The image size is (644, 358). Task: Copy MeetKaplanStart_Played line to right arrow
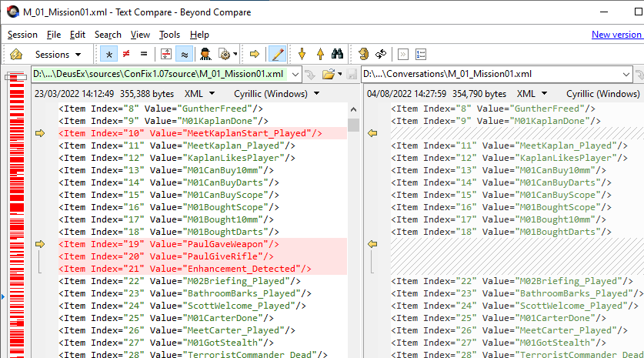pos(40,133)
